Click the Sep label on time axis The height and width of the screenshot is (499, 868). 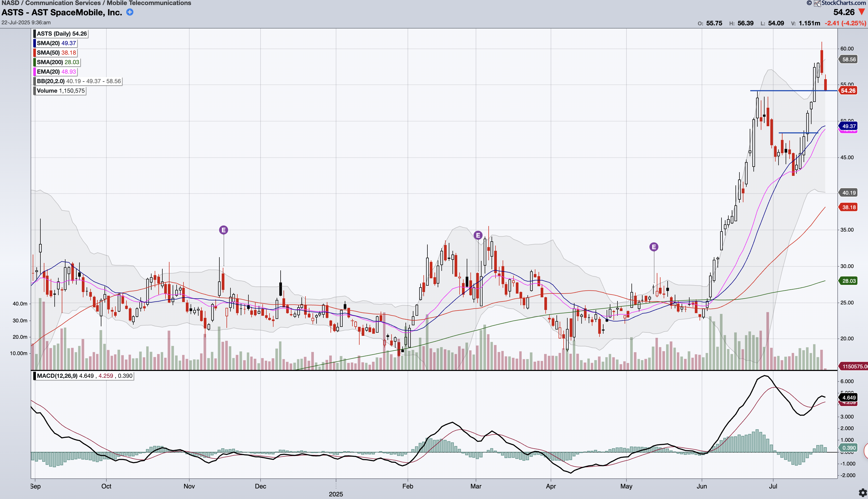pyautogui.click(x=35, y=486)
